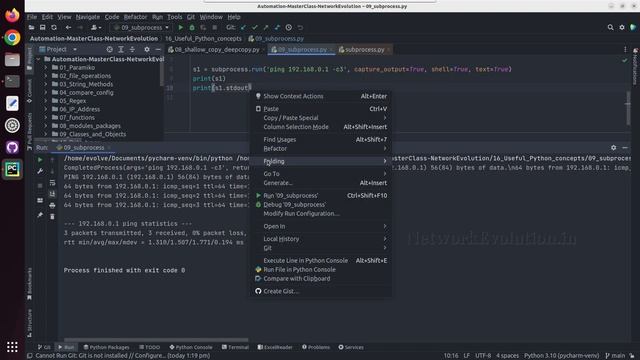Select Paste in the context menu
The image size is (640, 360).
click(x=321, y=109)
